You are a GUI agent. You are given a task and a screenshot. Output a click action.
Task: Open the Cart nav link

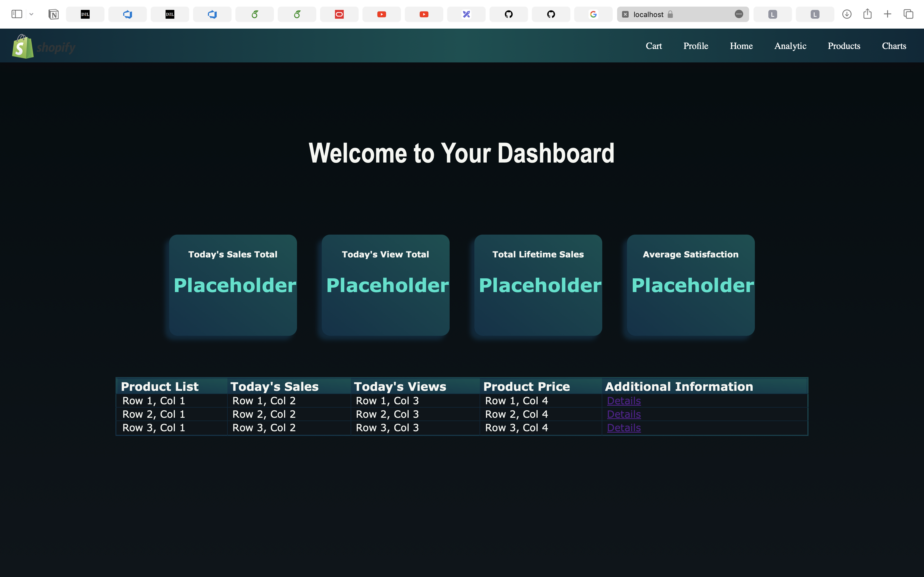[653, 46]
